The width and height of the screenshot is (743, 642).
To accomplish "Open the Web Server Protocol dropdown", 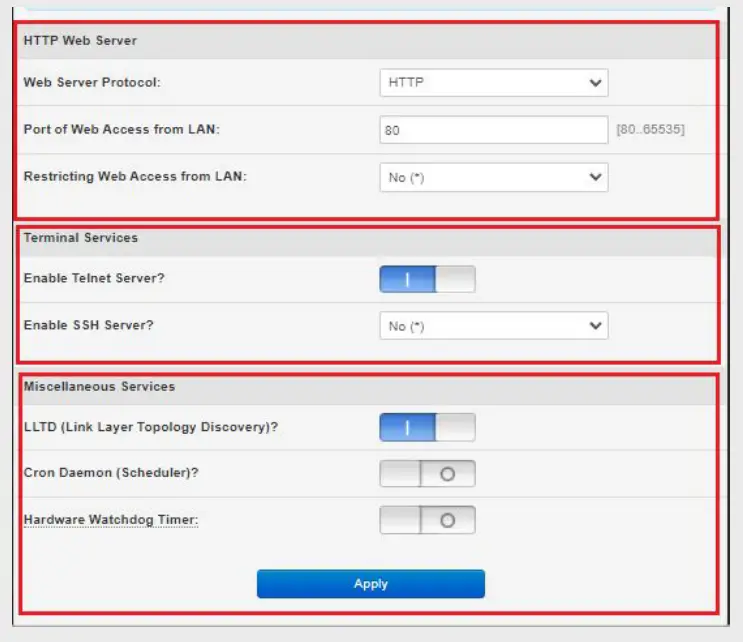I will click(x=494, y=83).
